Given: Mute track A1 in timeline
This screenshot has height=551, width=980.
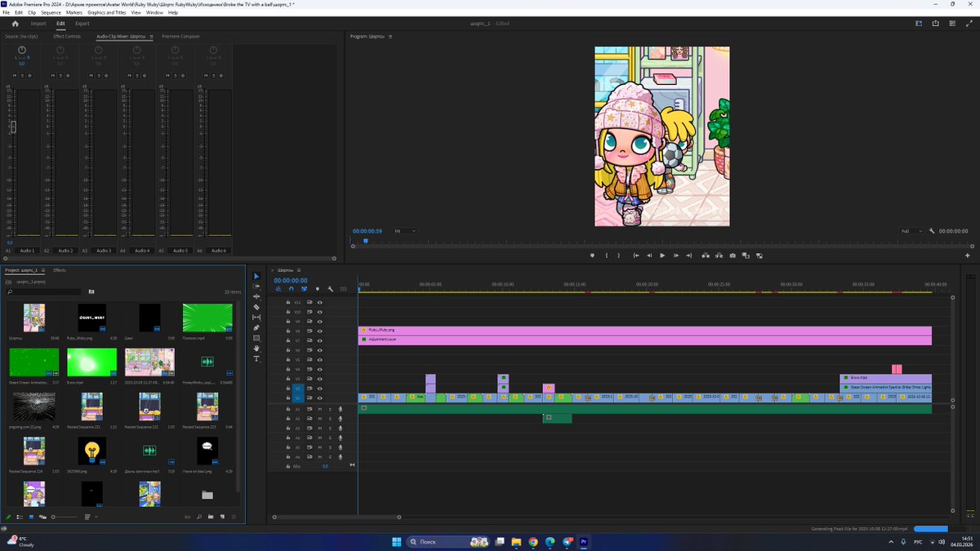Looking at the screenshot, I should pos(319,409).
